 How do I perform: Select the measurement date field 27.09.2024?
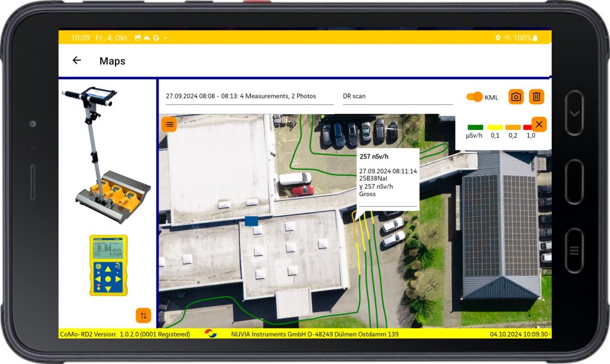tap(250, 96)
